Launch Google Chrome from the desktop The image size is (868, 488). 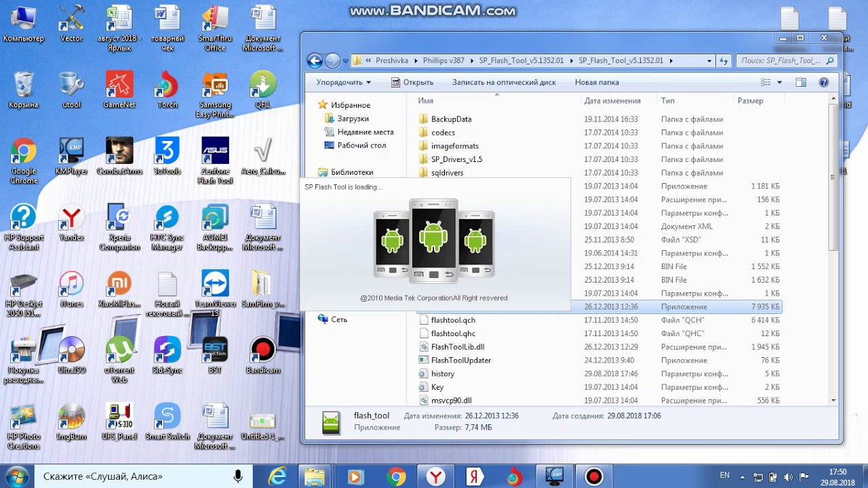24,161
